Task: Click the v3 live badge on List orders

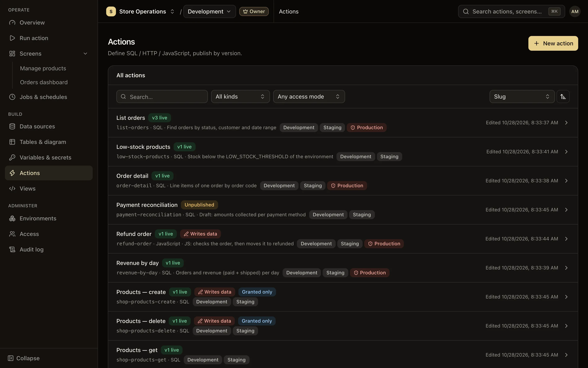Action: pyautogui.click(x=160, y=118)
